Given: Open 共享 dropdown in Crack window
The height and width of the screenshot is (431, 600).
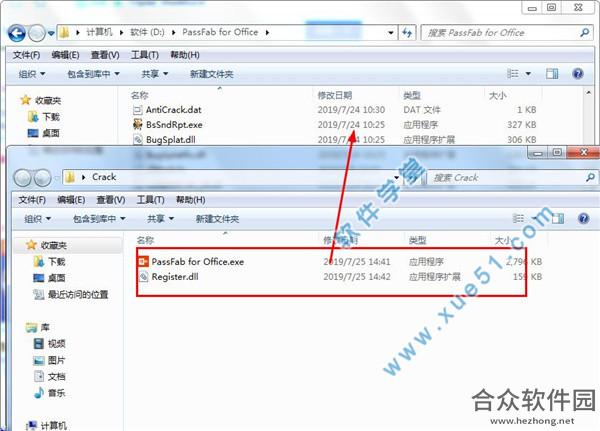Looking at the screenshot, I should [160, 219].
